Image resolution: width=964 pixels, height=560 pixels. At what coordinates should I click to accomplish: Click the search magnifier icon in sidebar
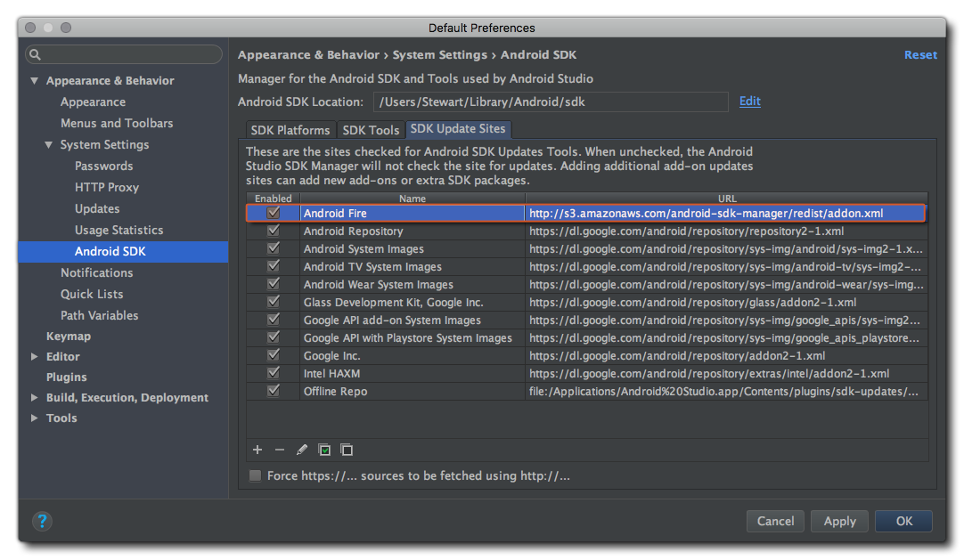tap(36, 54)
